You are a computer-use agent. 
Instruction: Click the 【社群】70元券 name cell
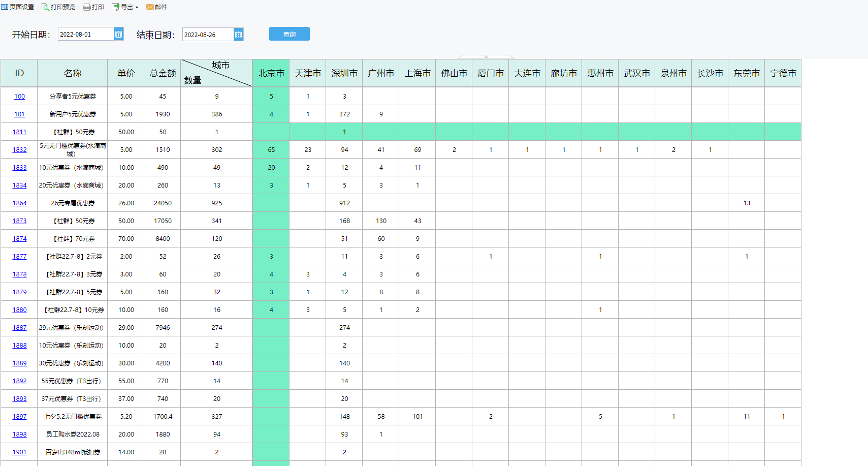click(73, 239)
